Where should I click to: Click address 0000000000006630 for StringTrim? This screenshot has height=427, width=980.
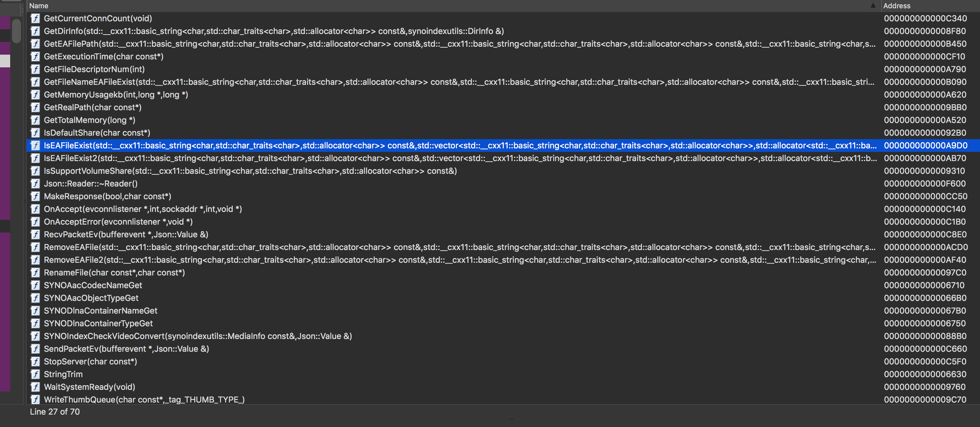point(925,374)
